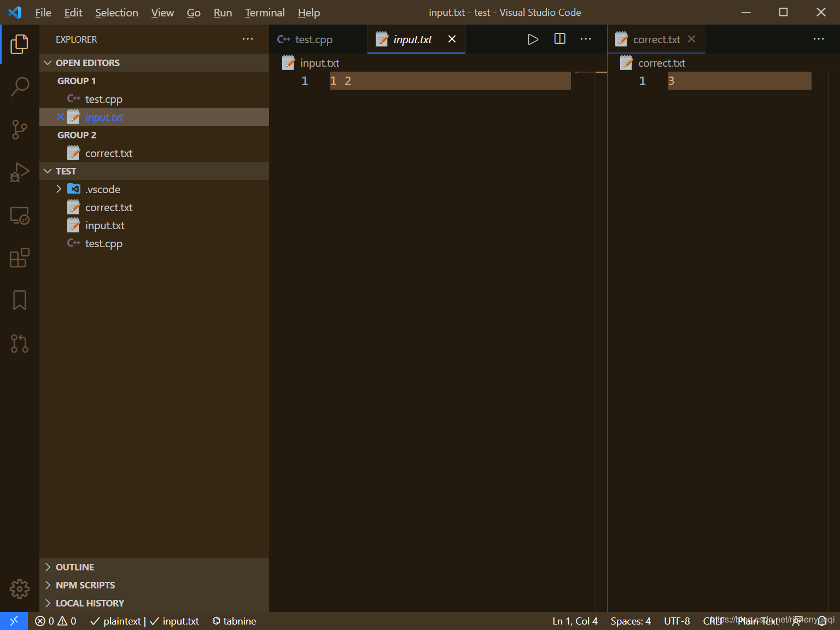
Task: Open More Actions for group 1 editor
Action: pyautogui.click(x=586, y=39)
